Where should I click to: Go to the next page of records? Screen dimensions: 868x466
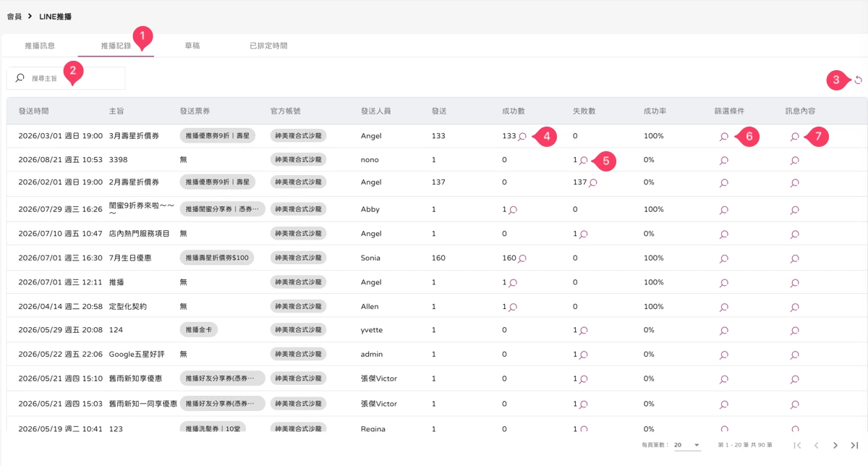click(835, 445)
